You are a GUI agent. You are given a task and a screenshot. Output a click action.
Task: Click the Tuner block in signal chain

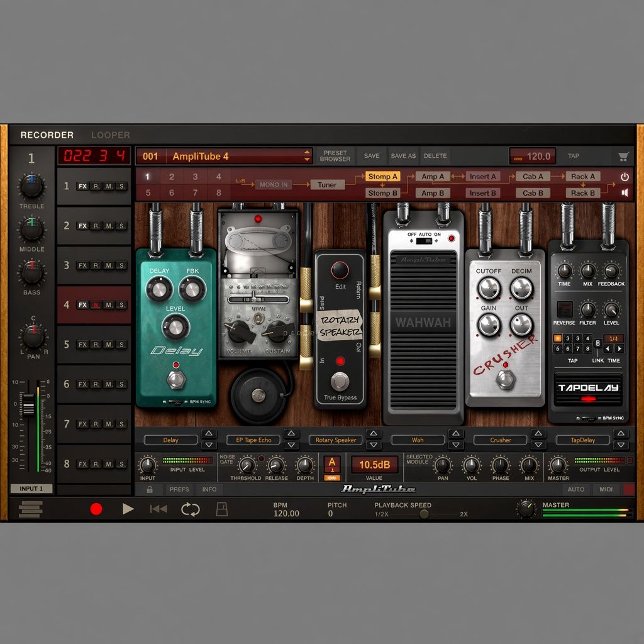[x=327, y=185]
